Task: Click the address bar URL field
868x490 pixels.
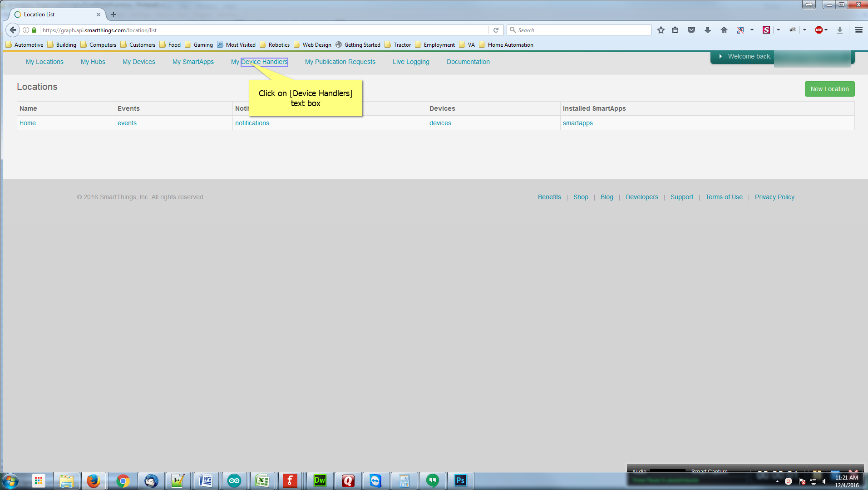Action: point(263,30)
